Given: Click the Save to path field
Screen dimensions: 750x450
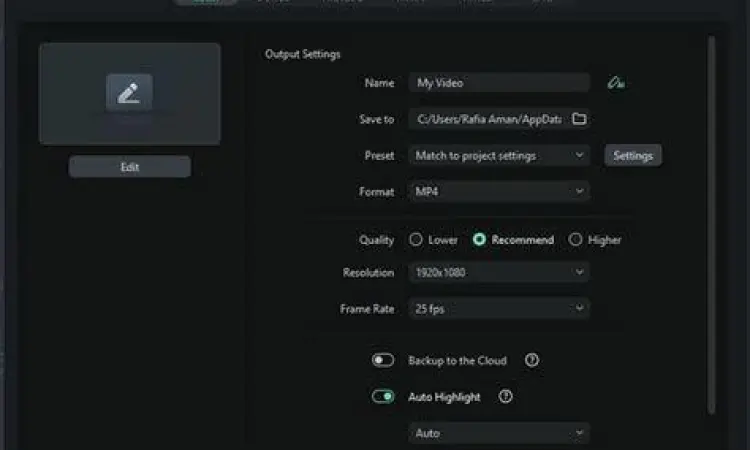Looking at the screenshot, I should [488, 119].
